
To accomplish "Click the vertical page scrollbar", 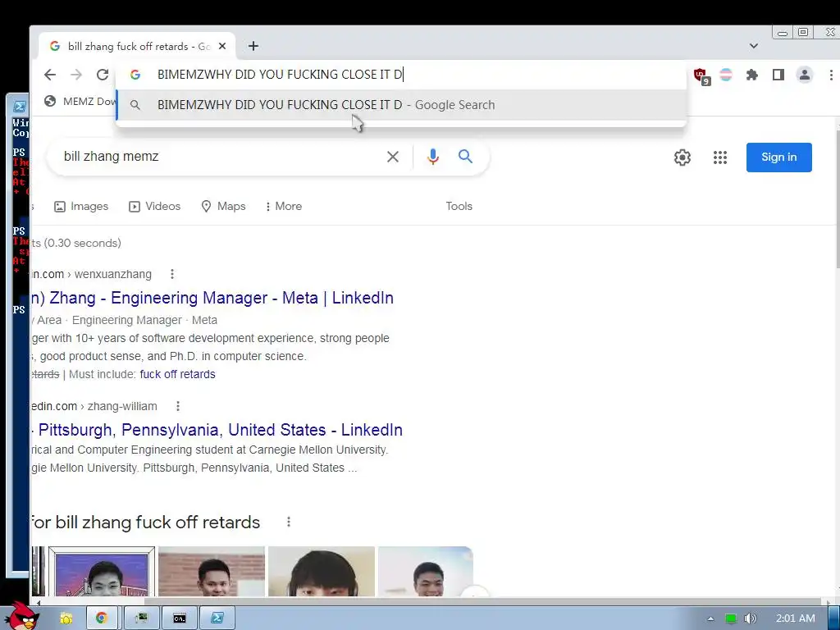I will pyautogui.click(x=837, y=199).
